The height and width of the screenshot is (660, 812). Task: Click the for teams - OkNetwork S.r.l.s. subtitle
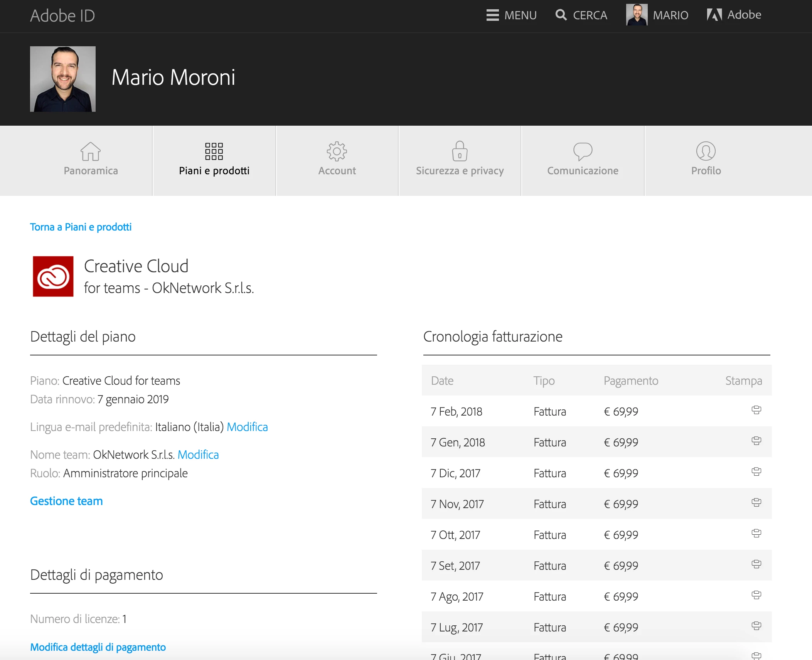click(x=169, y=288)
